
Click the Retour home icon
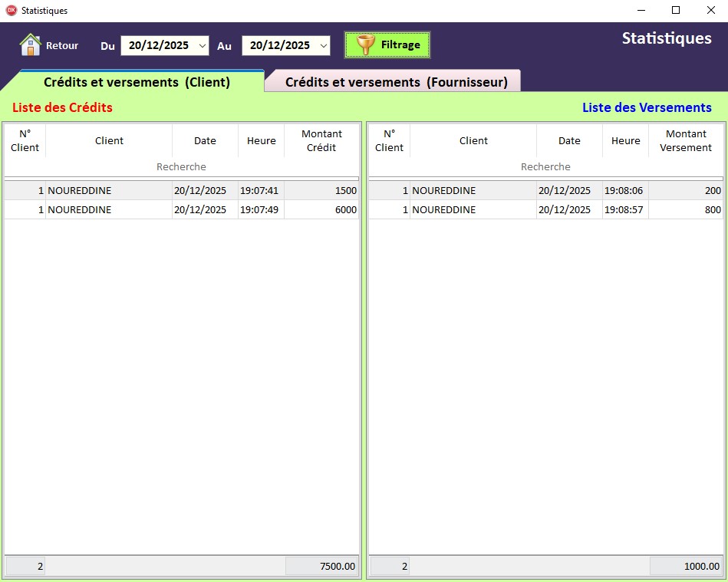[x=30, y=44]
